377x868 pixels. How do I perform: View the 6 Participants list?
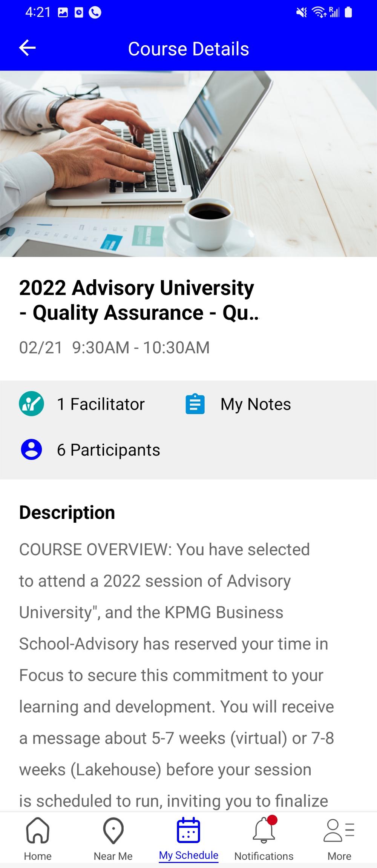point(109,450)
